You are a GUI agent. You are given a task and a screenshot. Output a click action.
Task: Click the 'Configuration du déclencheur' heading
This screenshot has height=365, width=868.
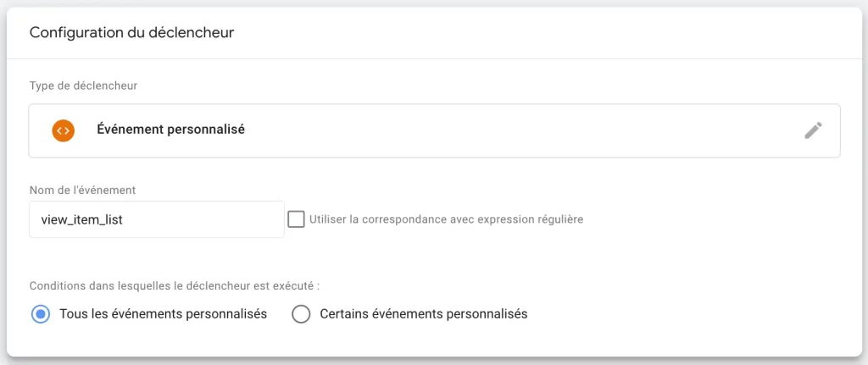[131, 33]
